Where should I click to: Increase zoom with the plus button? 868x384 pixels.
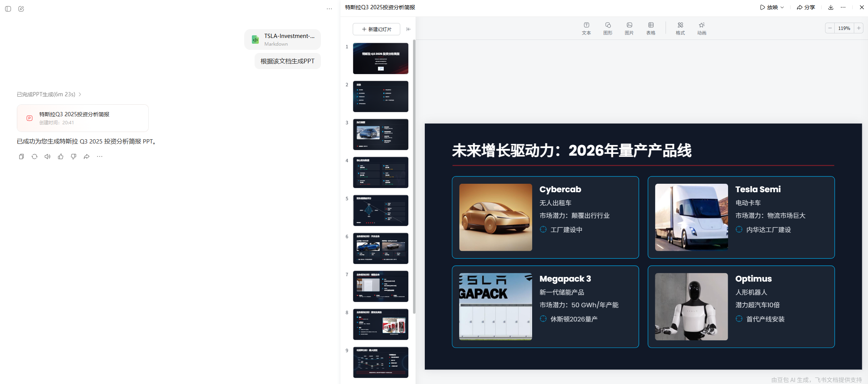click(x=859, y=28)
